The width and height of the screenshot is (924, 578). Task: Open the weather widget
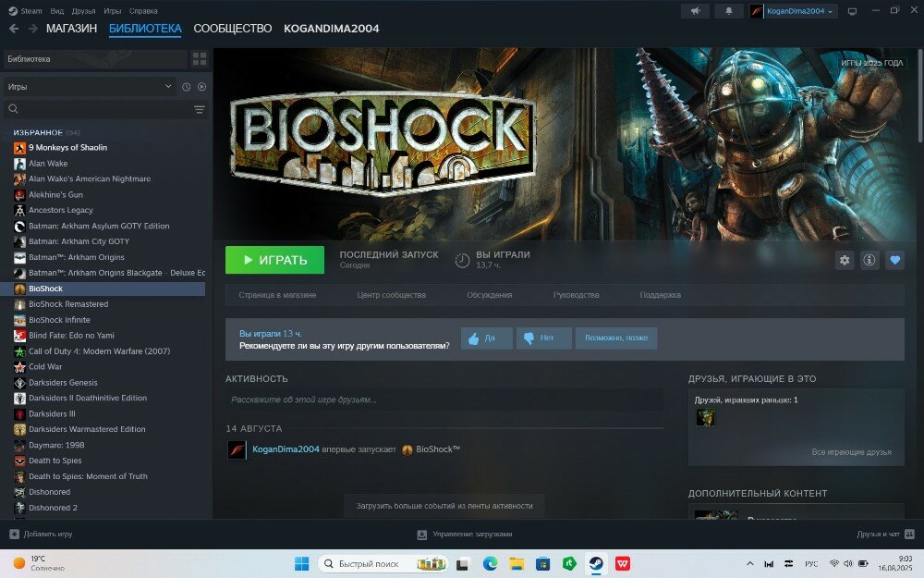[x=39, y=563]
